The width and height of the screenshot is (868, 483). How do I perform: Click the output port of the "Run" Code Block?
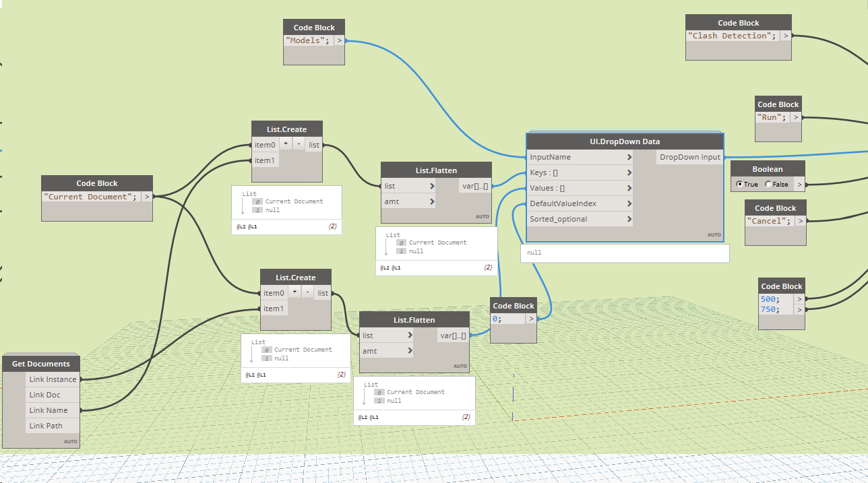click(x=796, y=117)
